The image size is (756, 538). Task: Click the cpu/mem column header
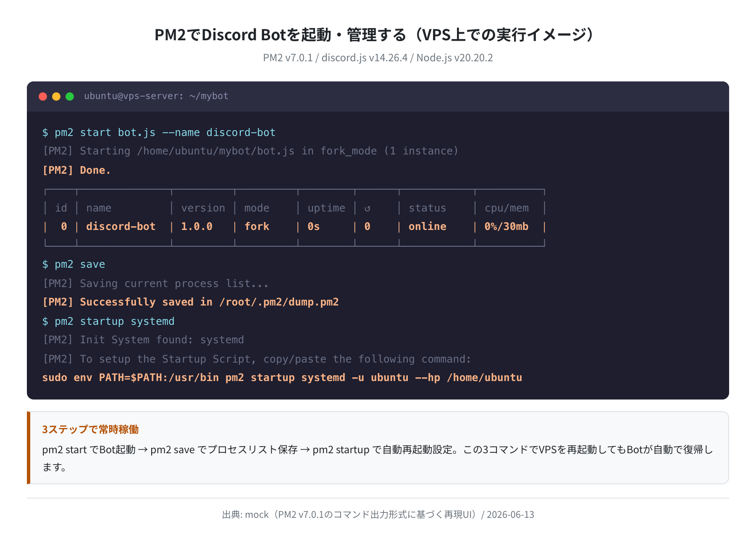(x=507, y=208)
